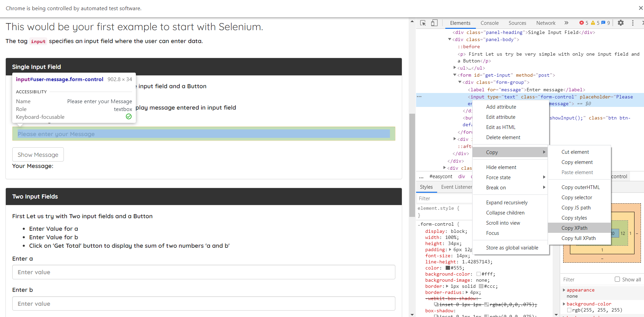This screenshot has width=644, height=317.
Task: Expand the ul element node
Action: point(454,68)
